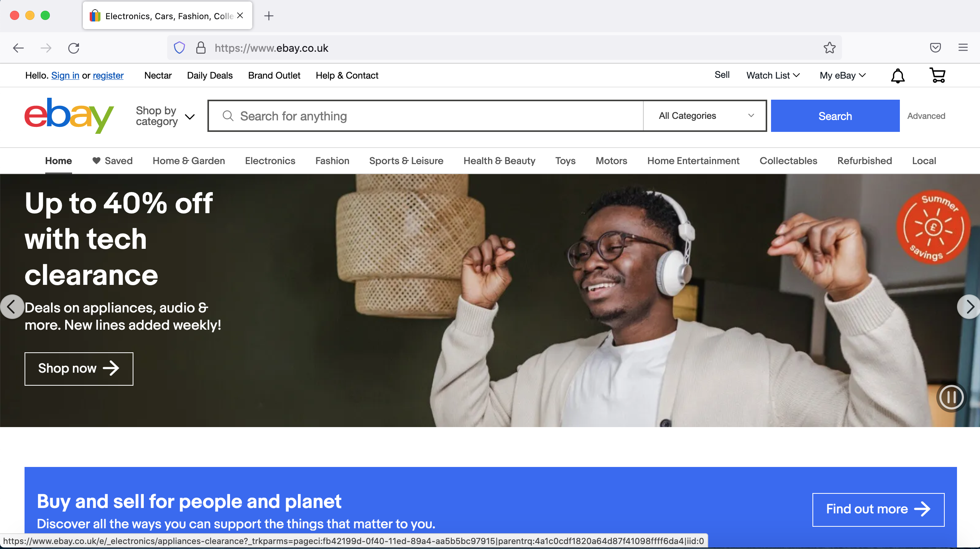Screen dimensions: 980x549
Task: Open the Electronics category tab
Action: (270, 161)
